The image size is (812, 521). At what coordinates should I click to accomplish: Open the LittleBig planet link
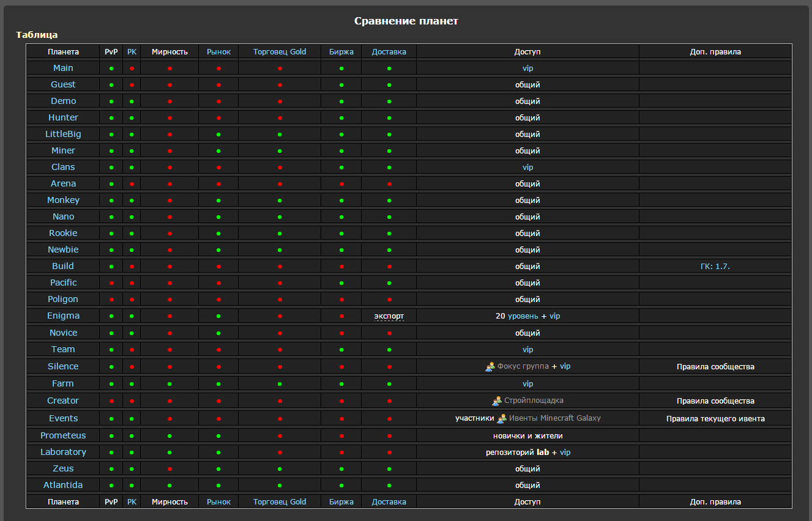coord(63,134)
